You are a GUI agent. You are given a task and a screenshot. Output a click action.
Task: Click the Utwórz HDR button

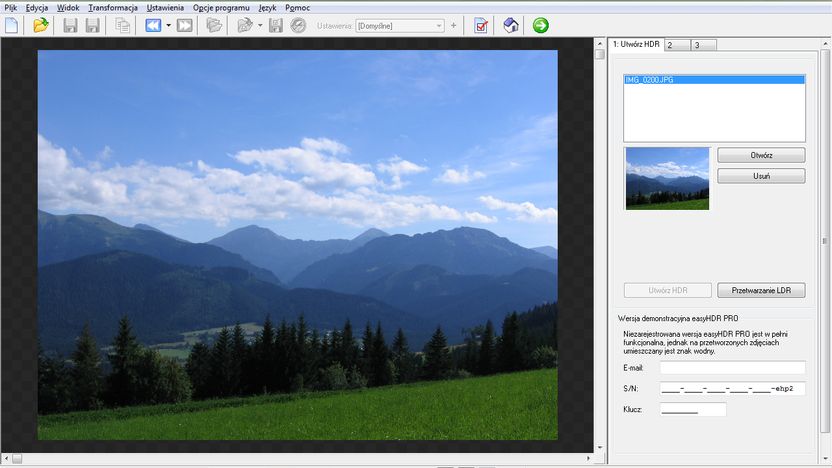click(x=668, y=290)
